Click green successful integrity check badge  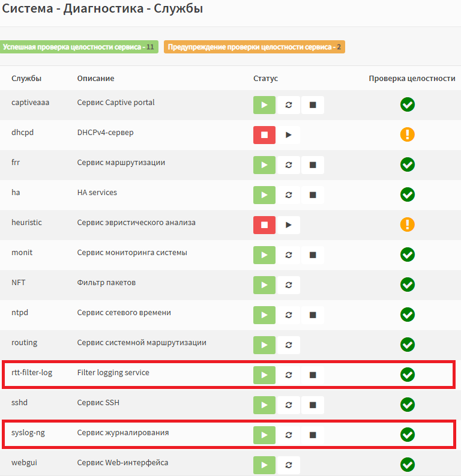point(79,47)
